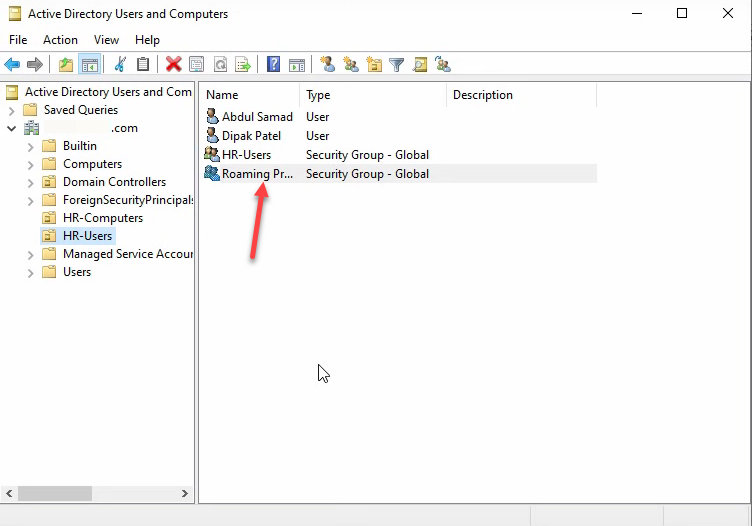Click the Find objects toolbar icon

[420, 64]
